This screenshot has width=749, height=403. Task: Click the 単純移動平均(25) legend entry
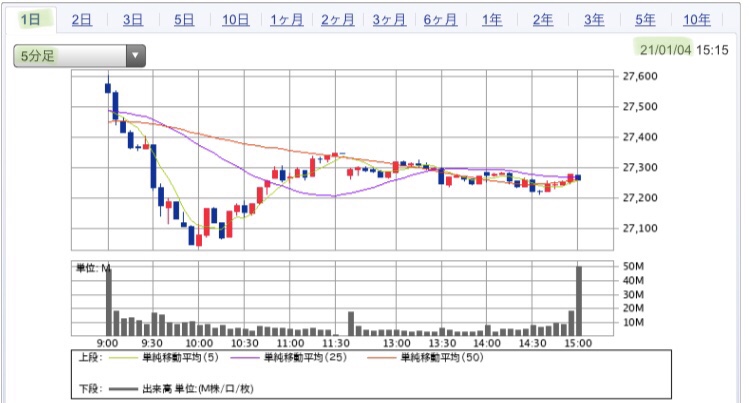[x=305, y=358]
